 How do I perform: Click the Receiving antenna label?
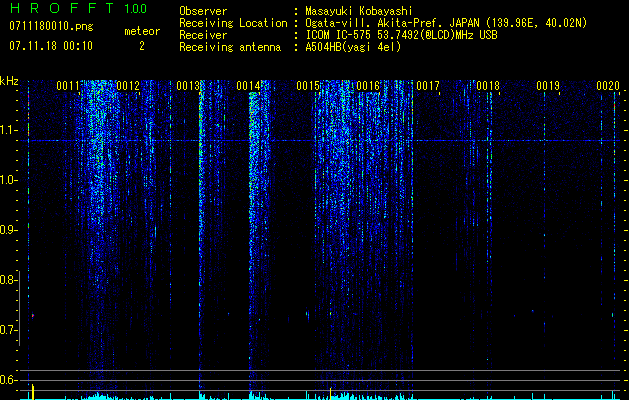[x=230, y=47]
